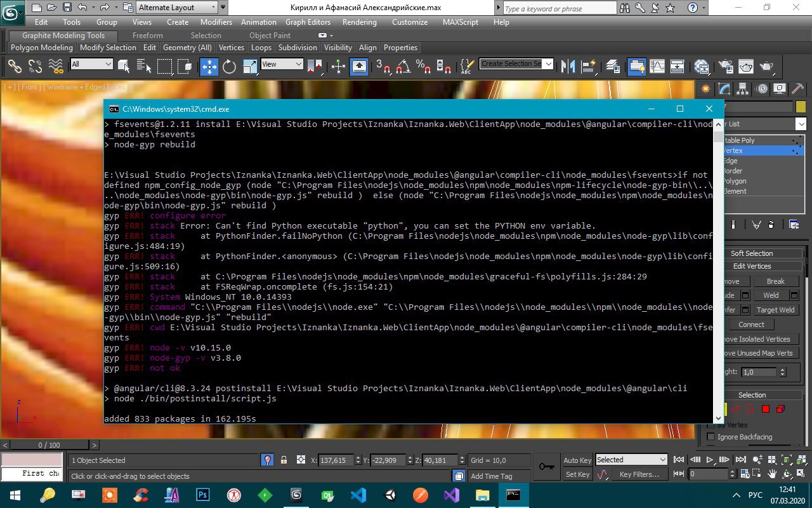
Task: Expand Create Selection Set dropdown
Action: [548, 63]
